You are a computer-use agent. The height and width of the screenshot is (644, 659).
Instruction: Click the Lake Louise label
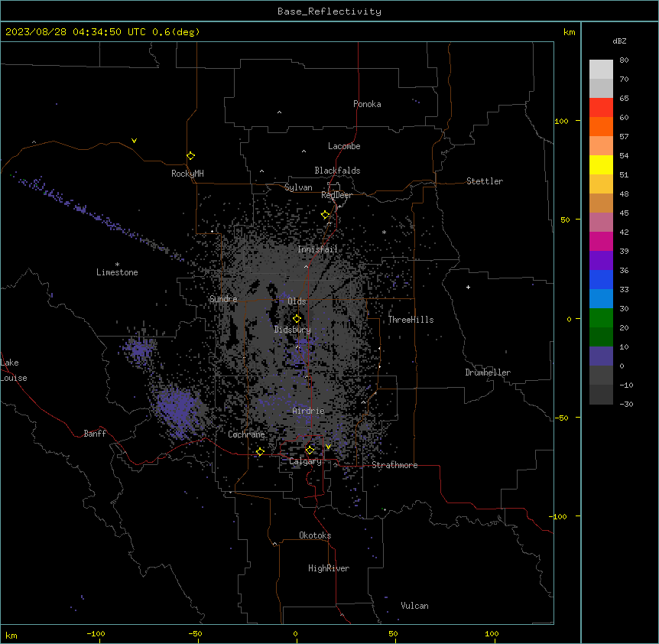(12, 370)
